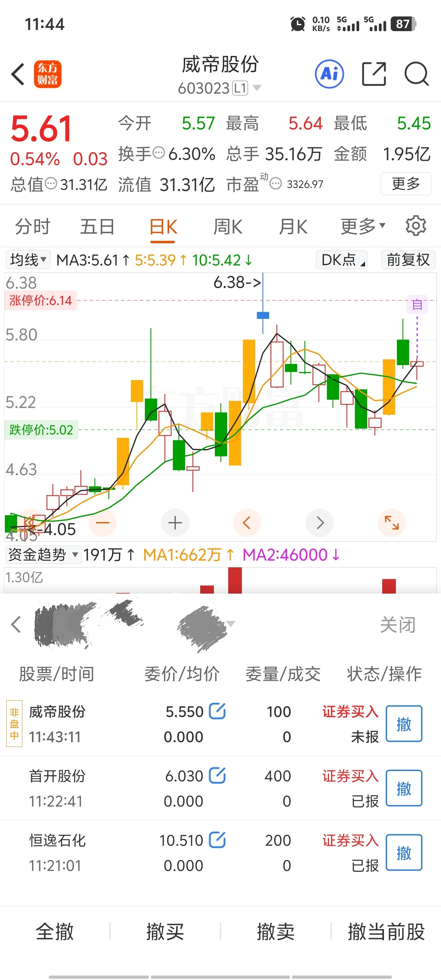Screen dimensions: 441x980
Task: Tap 全撤 to cancel all orders
Action: click(x=55, y=931)
